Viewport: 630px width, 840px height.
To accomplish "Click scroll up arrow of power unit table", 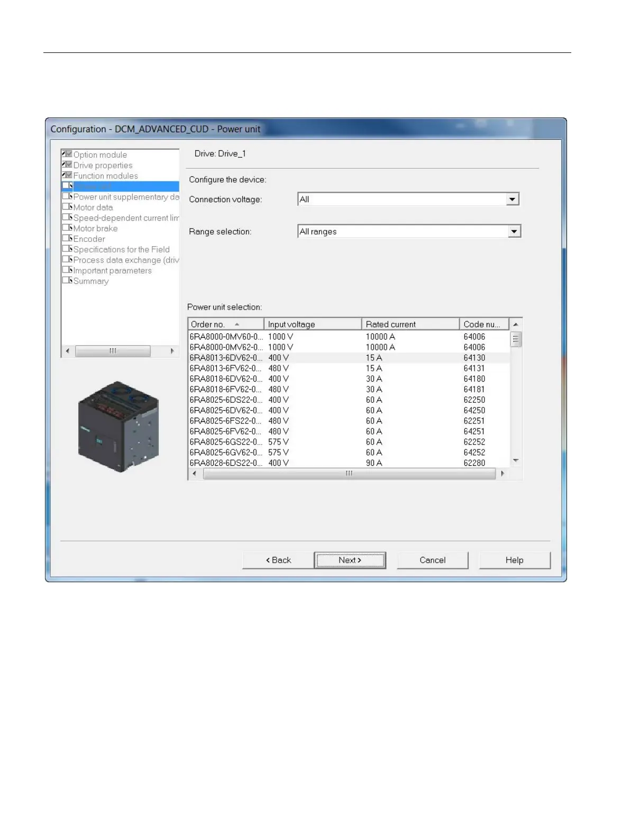I will [x=516, y=324].
